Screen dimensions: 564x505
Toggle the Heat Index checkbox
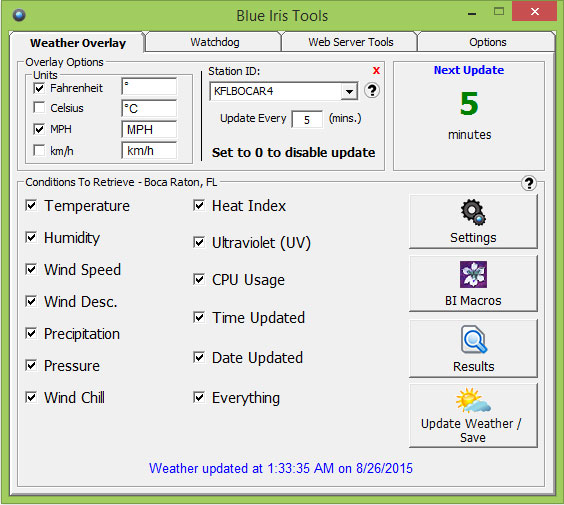coord(199,205)
